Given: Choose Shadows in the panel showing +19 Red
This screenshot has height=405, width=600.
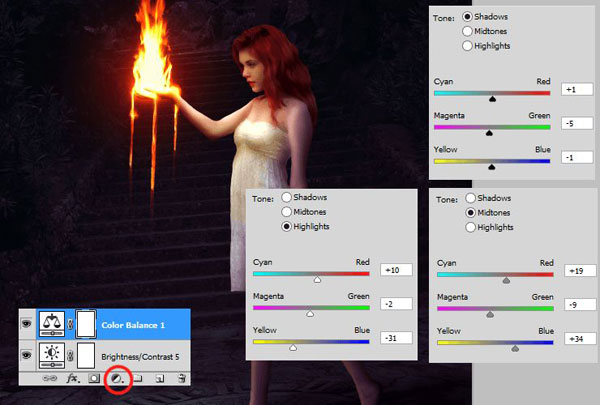Looking at the screenshot, I should tap(471, 198).
